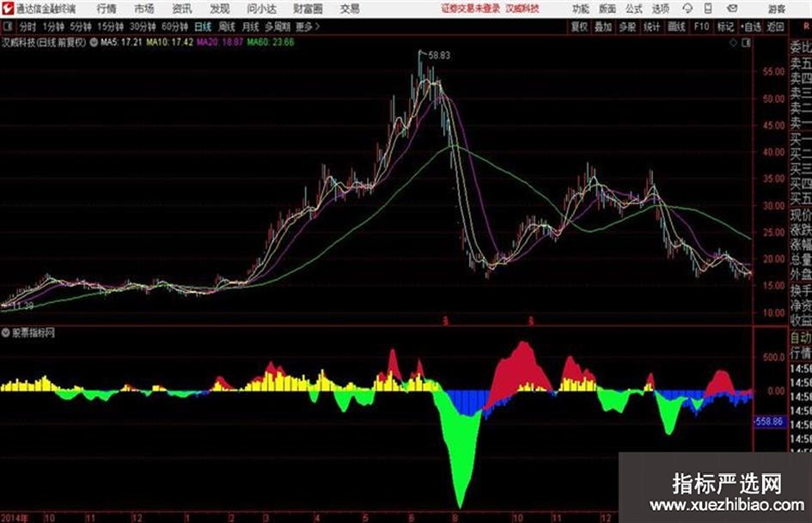Screen dimensions: 812x523
Task: Click the 画线 drawing tool button
Action: [676, 27]
